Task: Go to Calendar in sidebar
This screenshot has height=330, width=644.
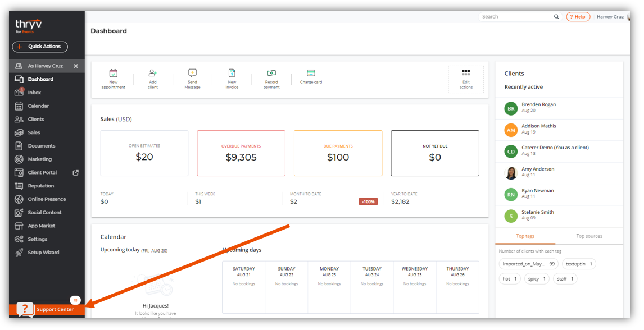Action: click(x=38, y=106)
